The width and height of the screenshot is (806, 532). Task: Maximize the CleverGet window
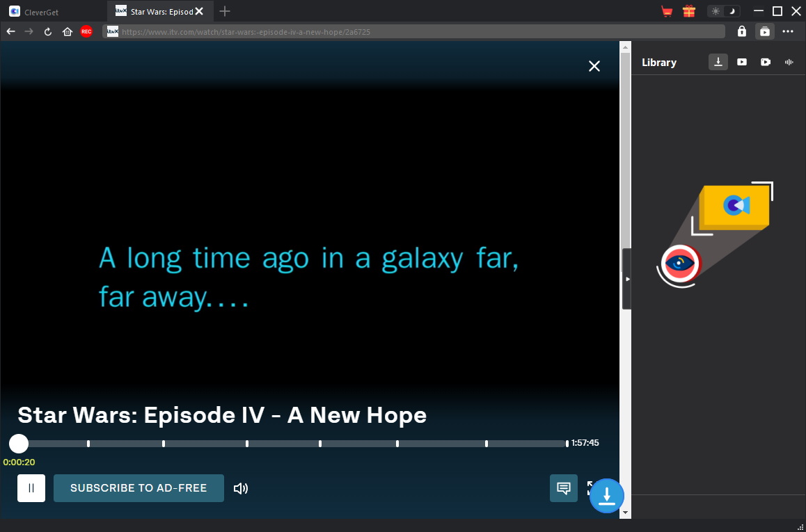[777, 11]
